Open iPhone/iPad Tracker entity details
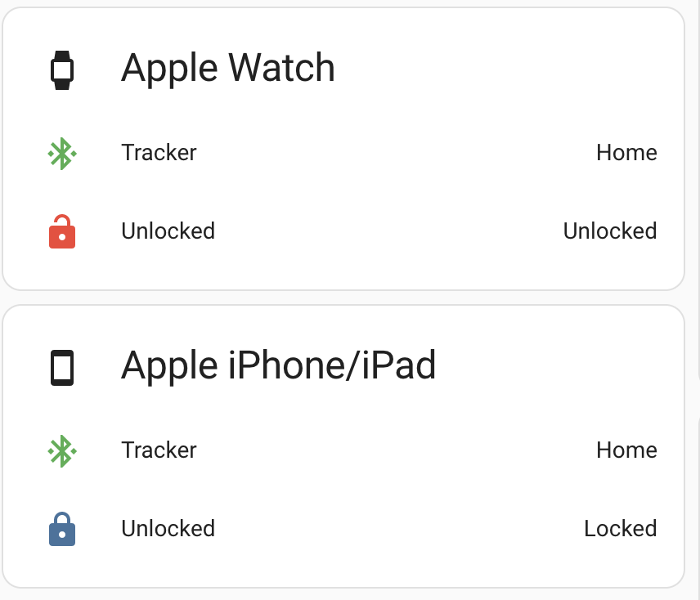The height and width of the screenshot is (600, 700). point(159,450)
